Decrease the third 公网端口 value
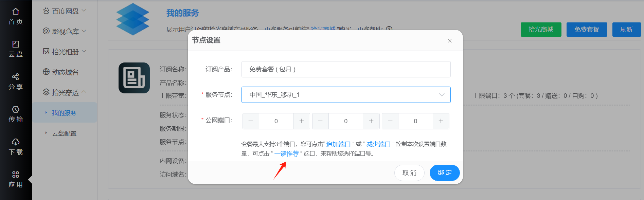 [x=390, y=121]
